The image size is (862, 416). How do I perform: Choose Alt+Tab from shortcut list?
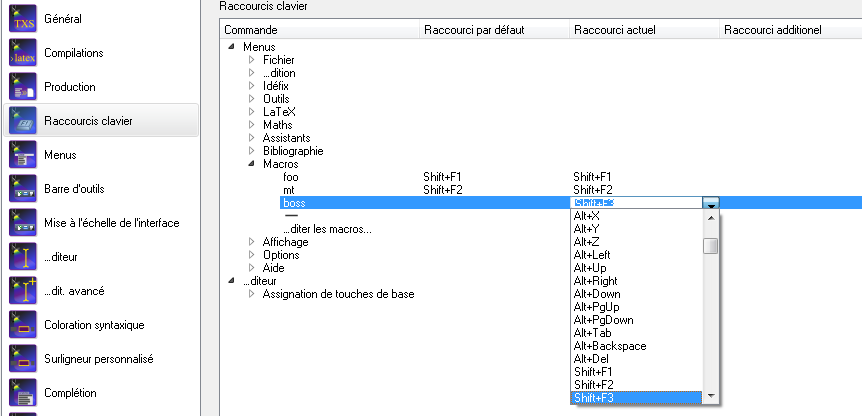[637, 333]
